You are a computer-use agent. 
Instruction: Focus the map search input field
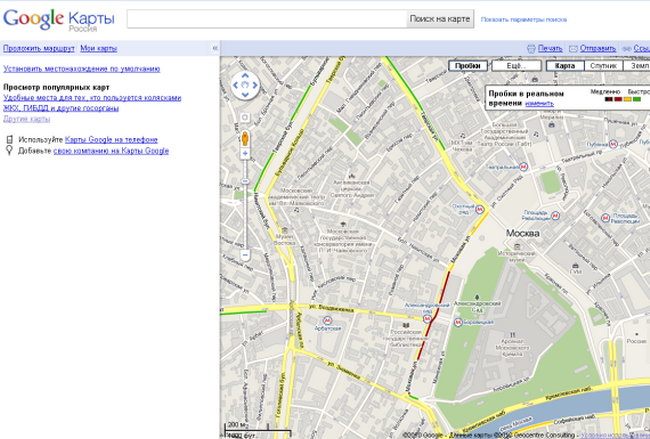coord(267,19)
